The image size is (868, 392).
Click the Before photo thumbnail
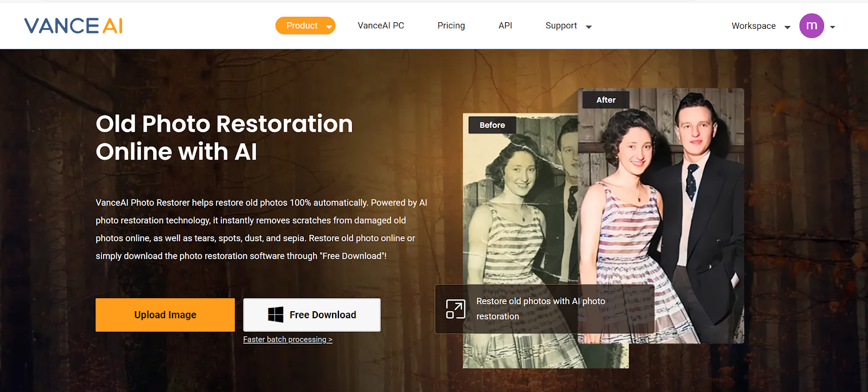coord(520,241)
